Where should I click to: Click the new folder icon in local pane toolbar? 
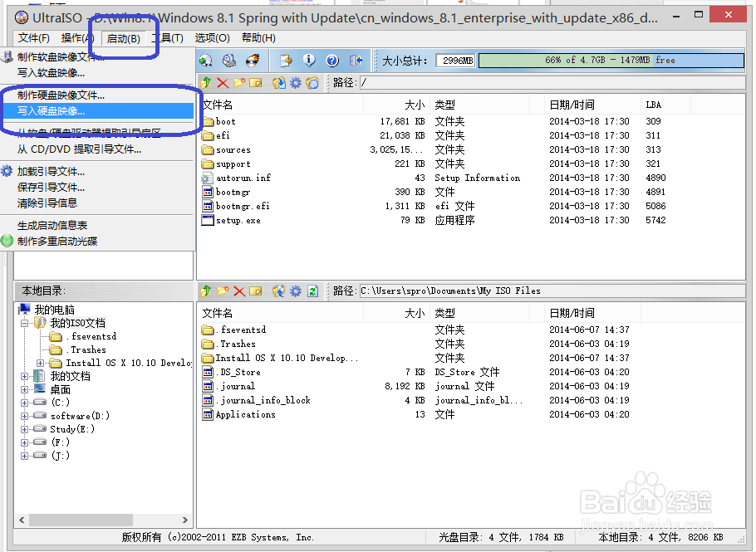point(223,291)
